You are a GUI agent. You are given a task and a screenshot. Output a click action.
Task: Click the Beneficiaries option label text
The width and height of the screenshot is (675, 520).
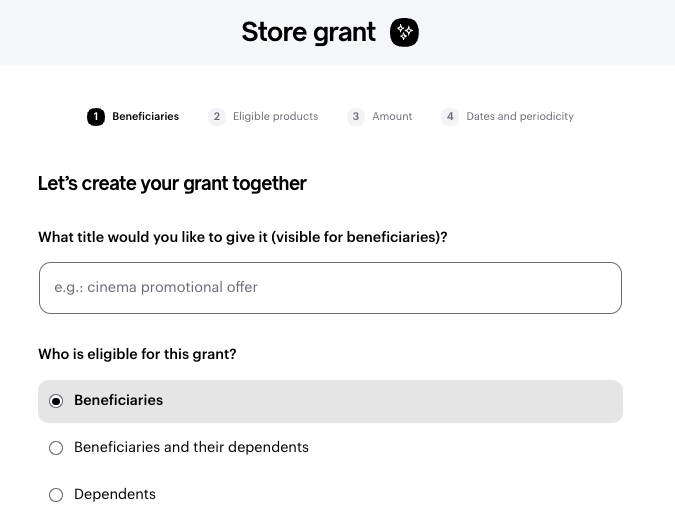[118, 400]
